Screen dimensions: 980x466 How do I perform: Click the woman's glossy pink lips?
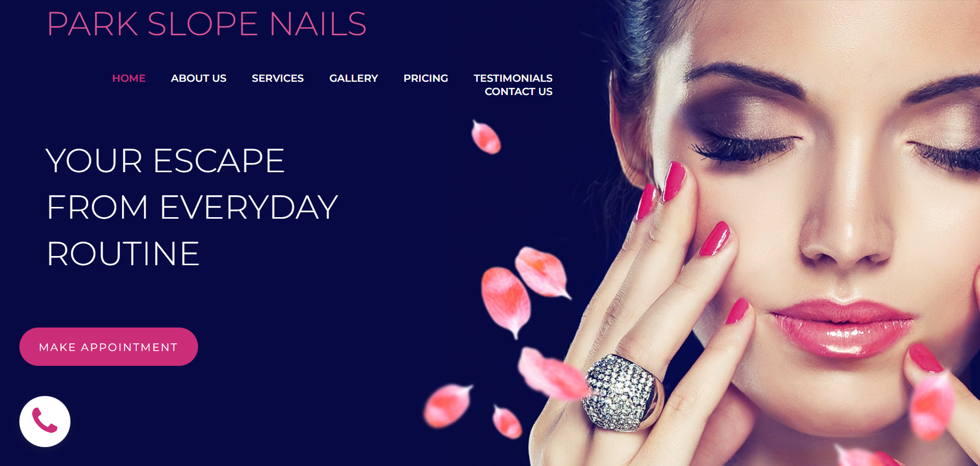[842, 327]
